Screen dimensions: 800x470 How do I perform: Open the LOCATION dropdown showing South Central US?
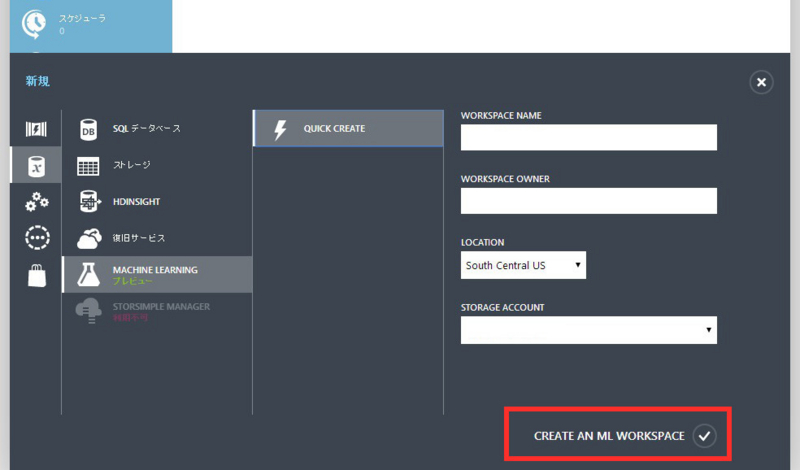(x=523, y=265)
